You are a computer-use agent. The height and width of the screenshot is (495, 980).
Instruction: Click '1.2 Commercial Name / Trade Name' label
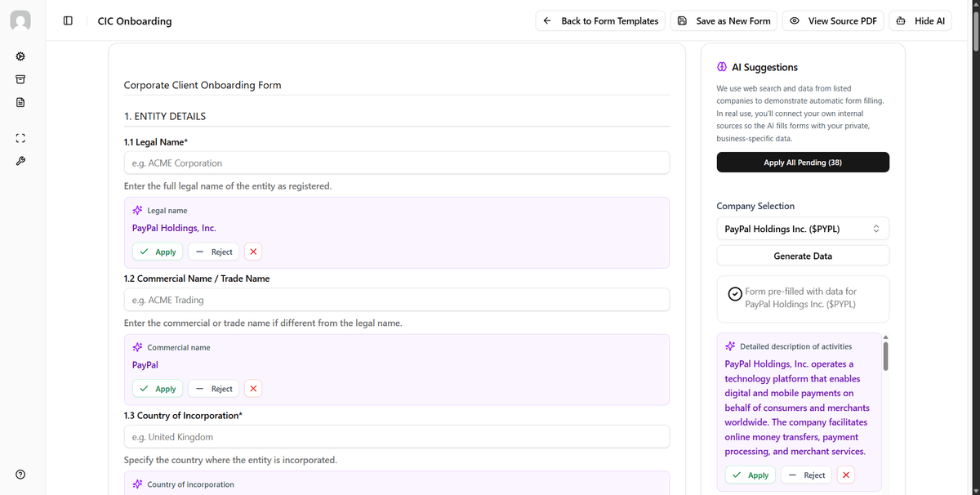pos(197,279)
